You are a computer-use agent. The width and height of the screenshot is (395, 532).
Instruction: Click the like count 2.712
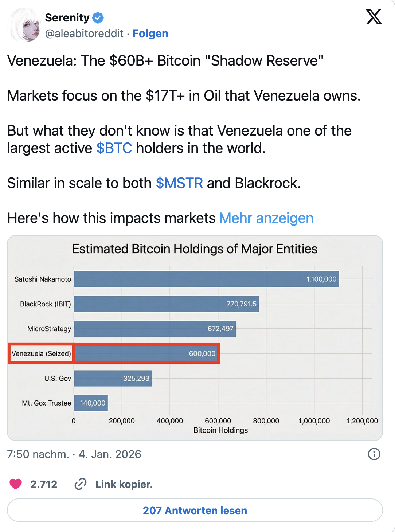click(43, 484)
